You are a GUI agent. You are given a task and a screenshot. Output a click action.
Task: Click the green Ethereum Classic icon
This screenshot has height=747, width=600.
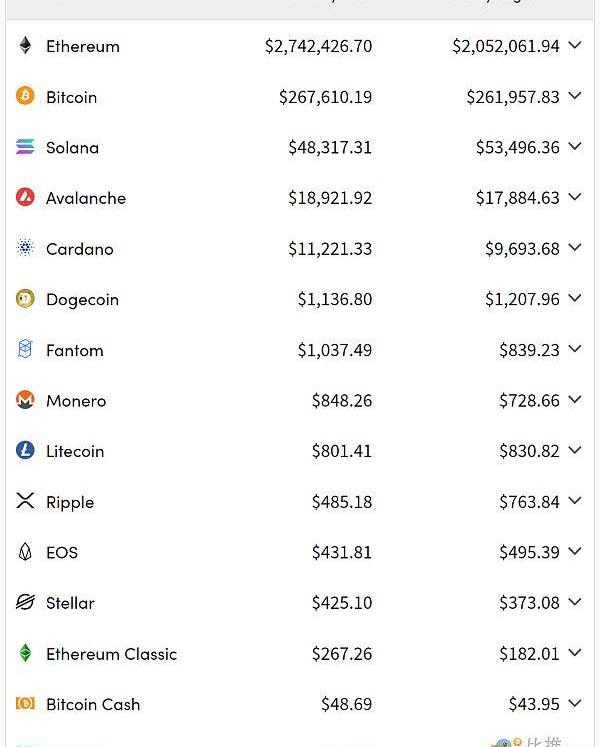coord(25,653)
